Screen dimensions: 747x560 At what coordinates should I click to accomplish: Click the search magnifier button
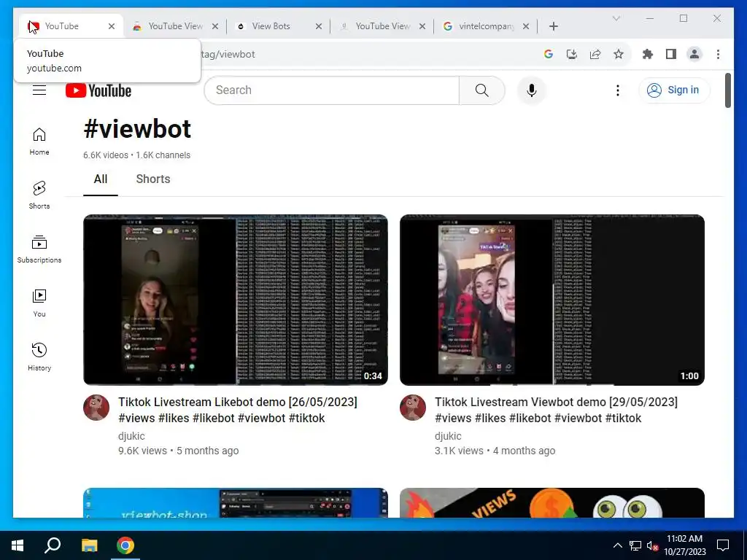481,90
